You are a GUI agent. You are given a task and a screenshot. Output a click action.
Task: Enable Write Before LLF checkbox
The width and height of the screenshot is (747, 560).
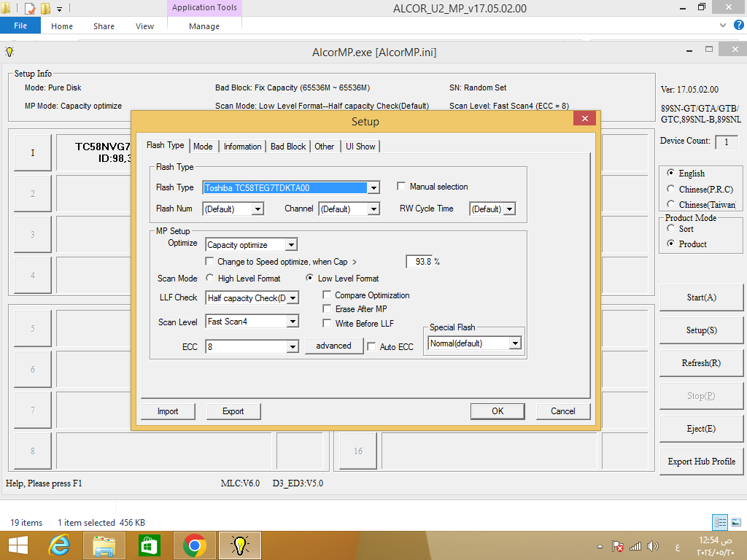327,323
